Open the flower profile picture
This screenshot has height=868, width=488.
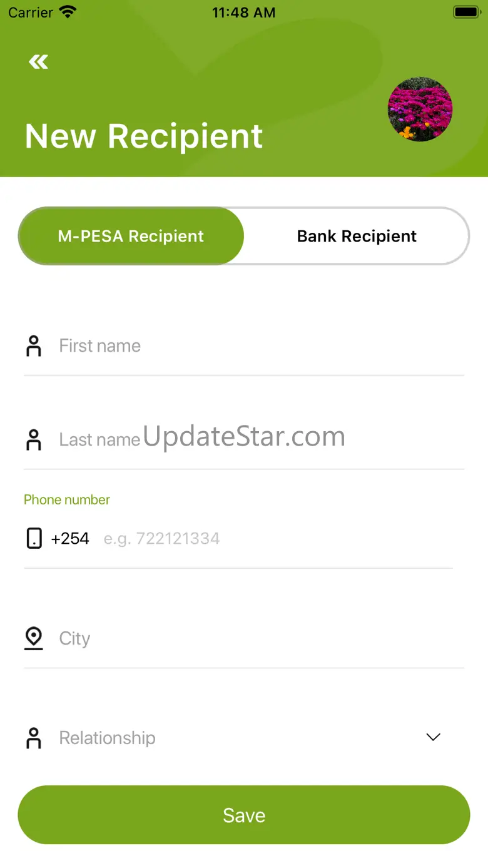coord(420,110)
